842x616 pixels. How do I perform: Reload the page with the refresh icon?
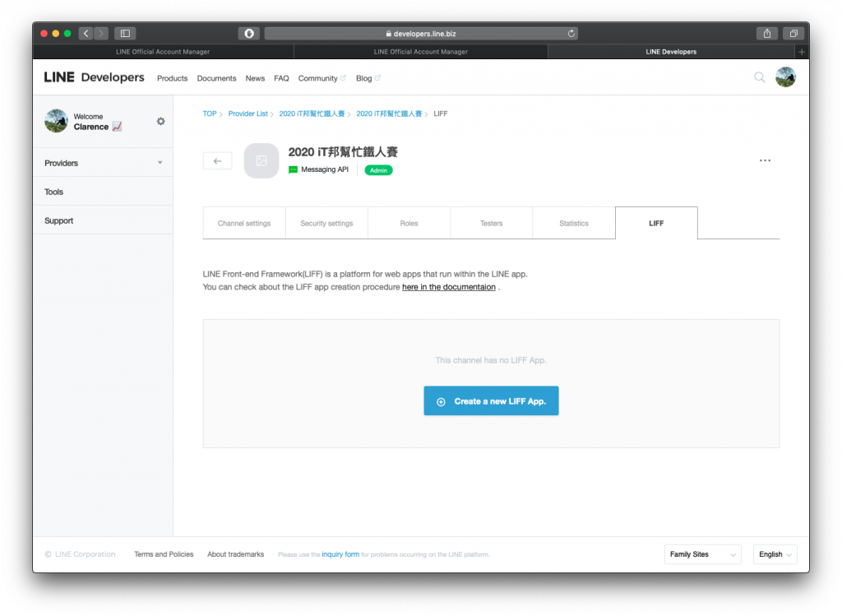[x=571, y=33]
